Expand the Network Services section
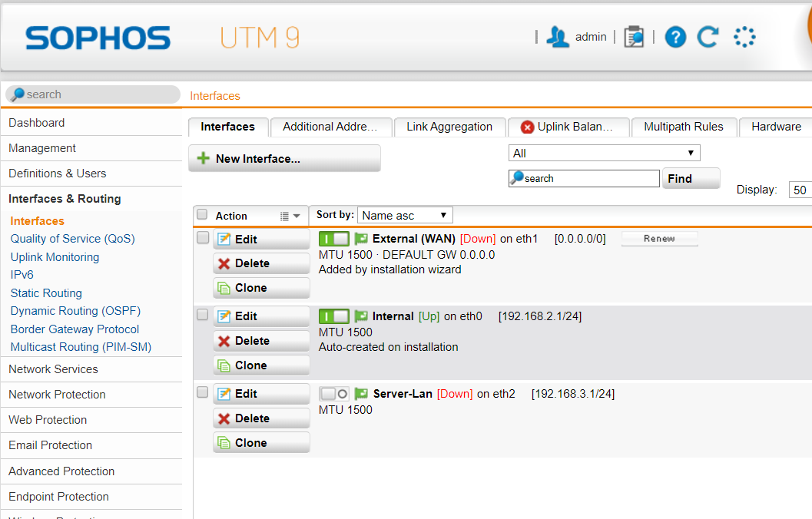 click(x=91, y=369)
